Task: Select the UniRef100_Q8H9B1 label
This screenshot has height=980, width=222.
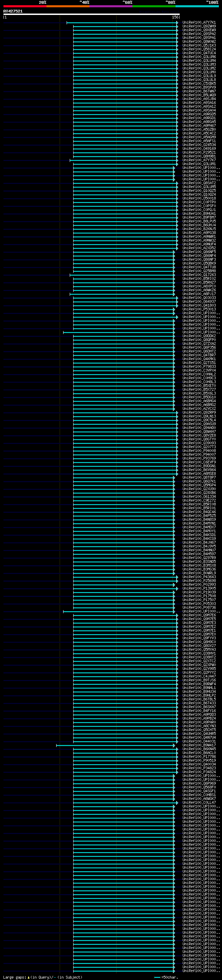Action: click(x=199, y=156)
